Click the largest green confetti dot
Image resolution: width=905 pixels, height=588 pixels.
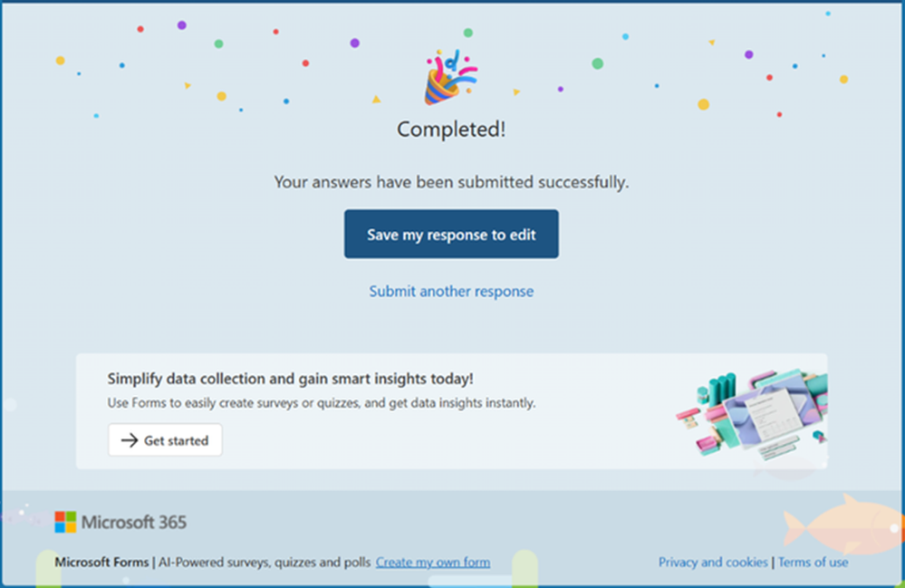[x=597, y=63]
